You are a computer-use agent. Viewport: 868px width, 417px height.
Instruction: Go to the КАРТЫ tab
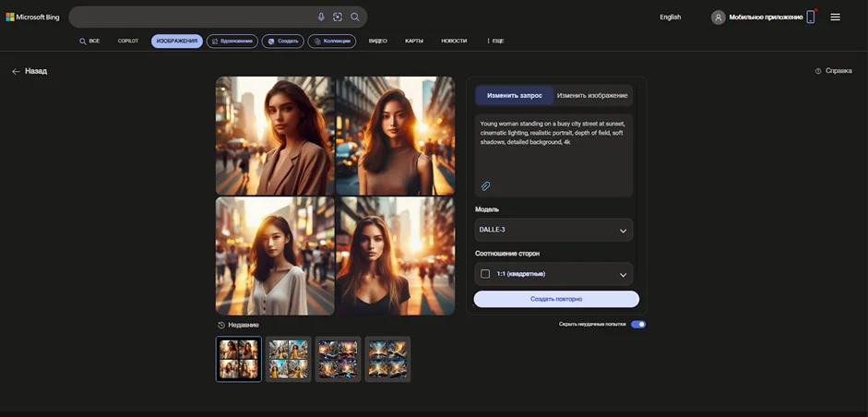pos(414,41)
